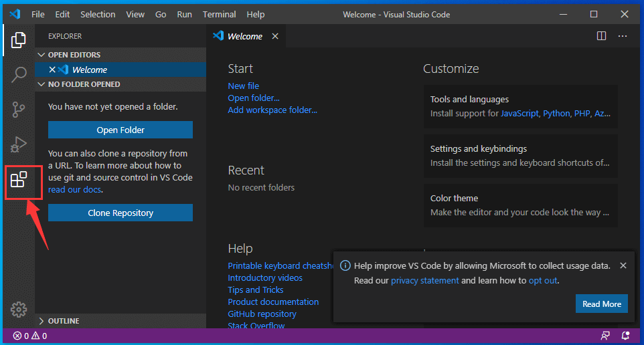
Task: Open the Tools and languages card
Action: 521,107
